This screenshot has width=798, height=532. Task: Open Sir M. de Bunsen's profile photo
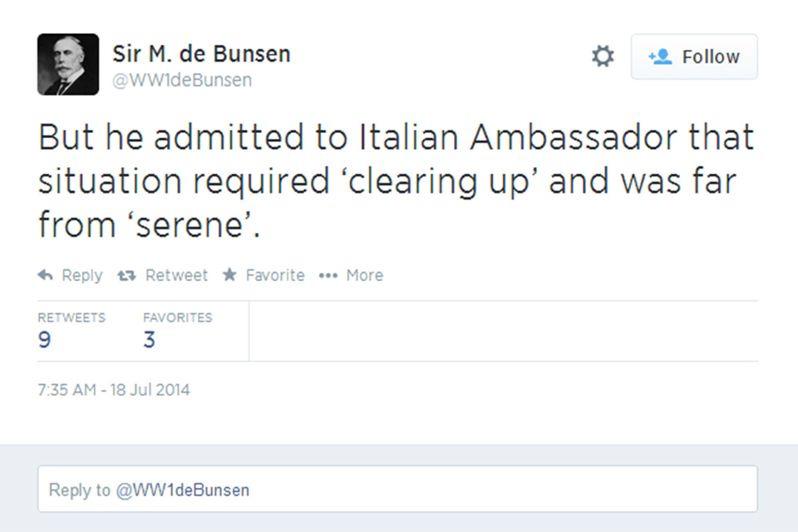tap(68, 64)
